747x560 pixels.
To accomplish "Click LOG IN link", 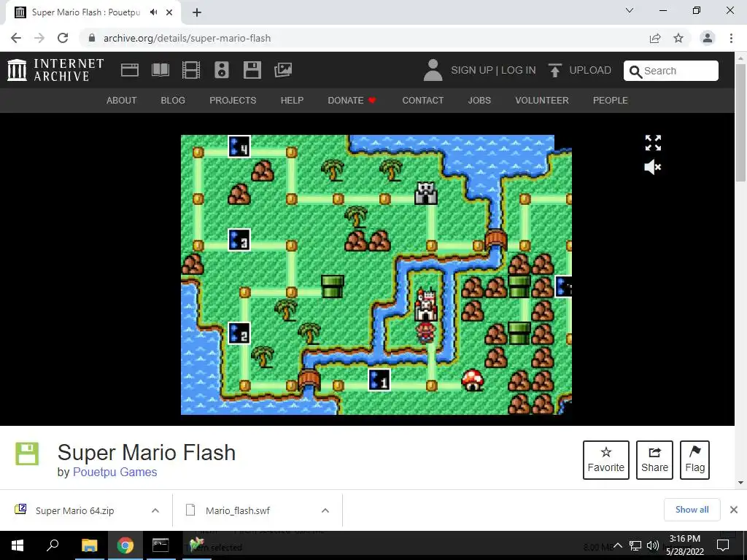I will point(519,71).
